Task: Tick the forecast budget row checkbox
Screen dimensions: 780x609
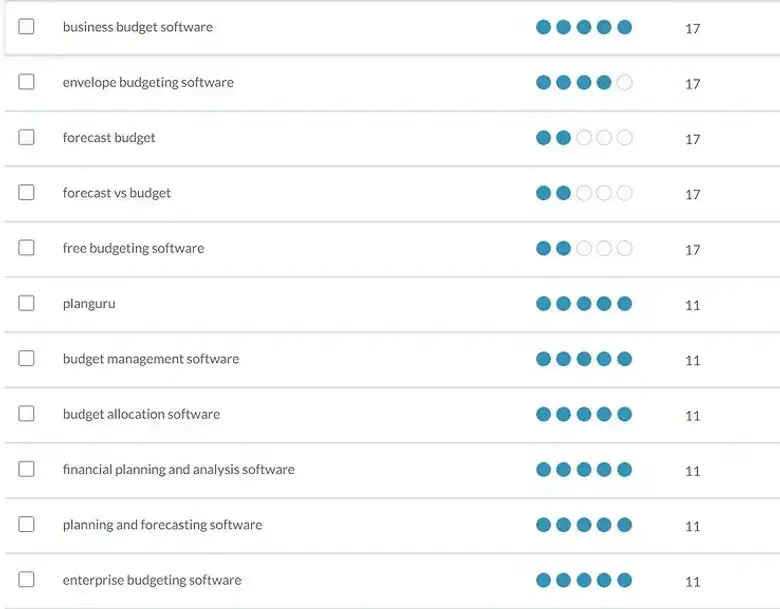Action: (x=26, y=137)
